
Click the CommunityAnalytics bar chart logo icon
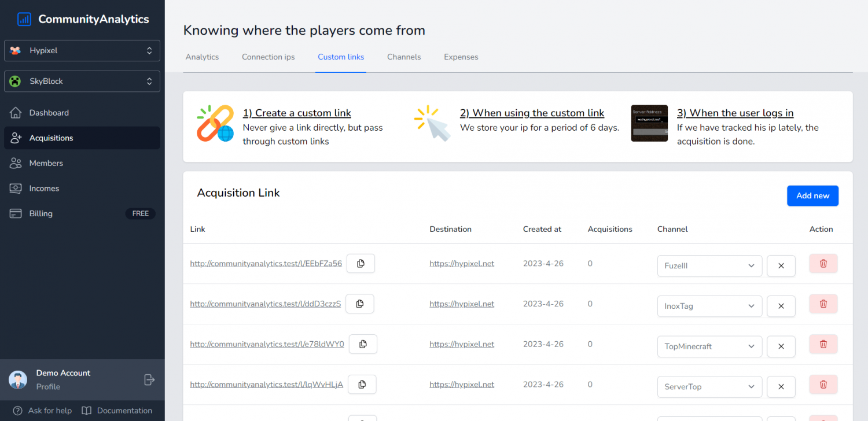24,19
